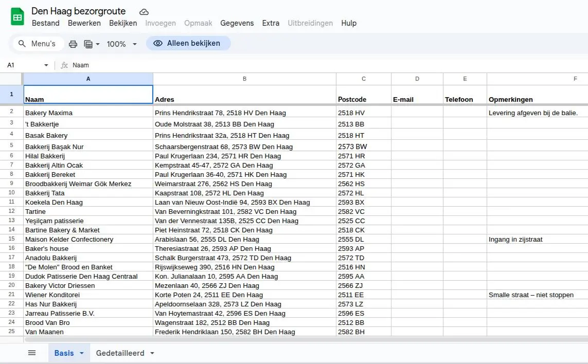The image size is (588, 364).
Task: Switch to the Gedetailleerd sheet tab
Action: (x=121, y=353)
